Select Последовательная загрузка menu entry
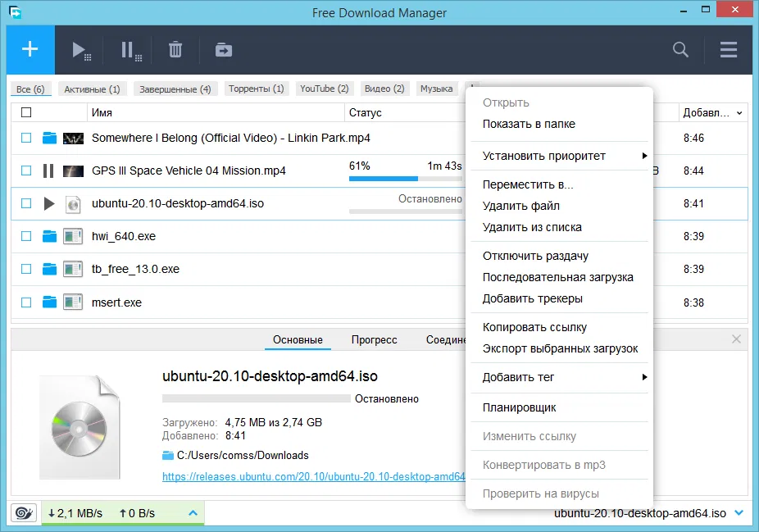The width and height of the screenshot is (759, 532). (x=559, y=277)
